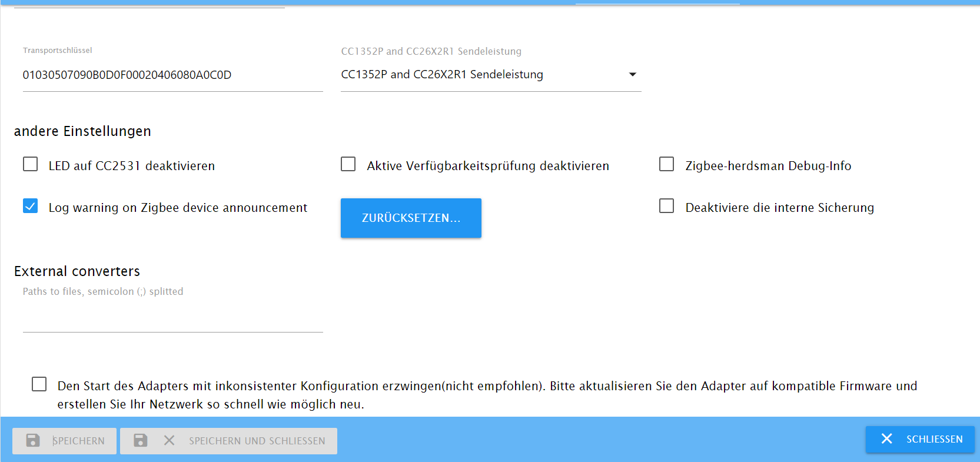Click the X icon on Schliessen button
Viewport: 980px width, 462px height.
coord(887,439)
